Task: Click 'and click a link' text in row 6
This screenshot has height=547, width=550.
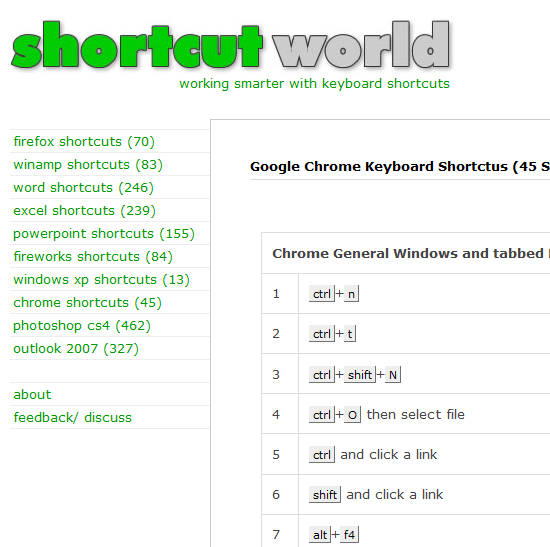Action: pos(395,495)
